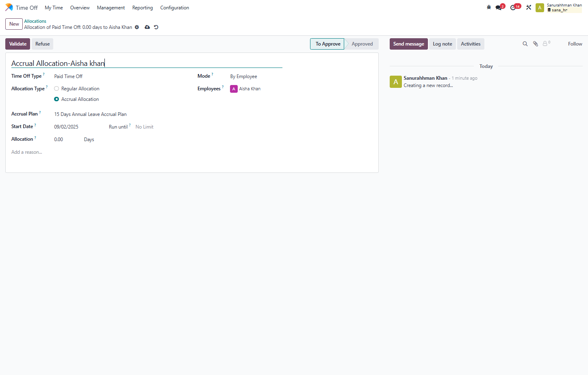
Task: Click the Send message button
Action: click(x=408, y=44)
